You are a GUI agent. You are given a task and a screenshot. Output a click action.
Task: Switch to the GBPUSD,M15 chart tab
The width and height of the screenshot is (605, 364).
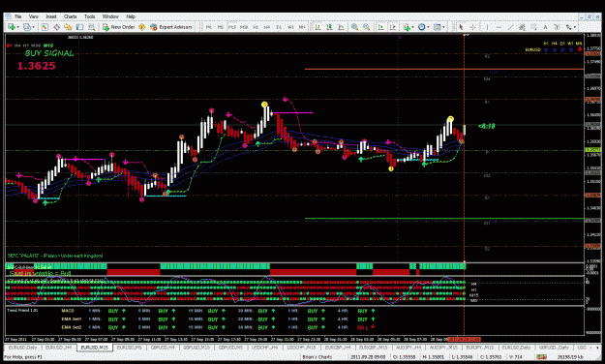[197, 348]
